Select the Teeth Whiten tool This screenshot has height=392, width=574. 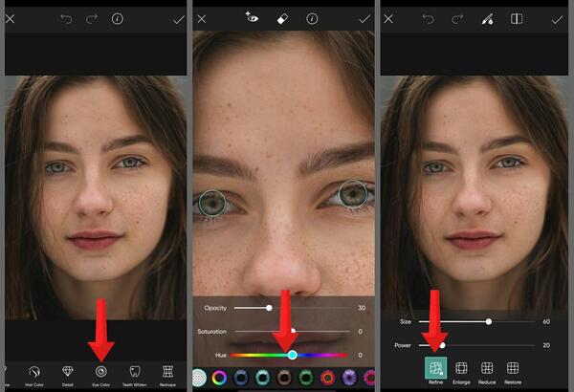click(135, 376)
